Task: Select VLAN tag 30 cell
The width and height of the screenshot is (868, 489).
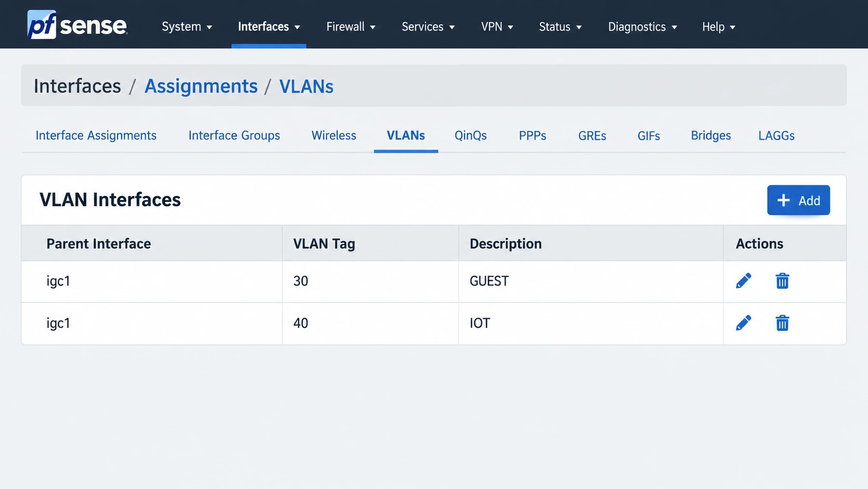Action: coord(371,281)
